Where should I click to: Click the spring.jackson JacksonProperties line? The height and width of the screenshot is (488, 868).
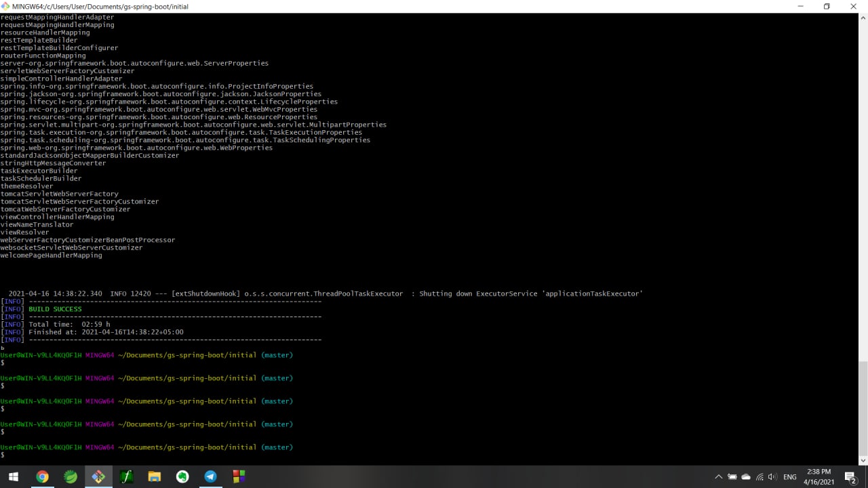(x=161, y=94)
